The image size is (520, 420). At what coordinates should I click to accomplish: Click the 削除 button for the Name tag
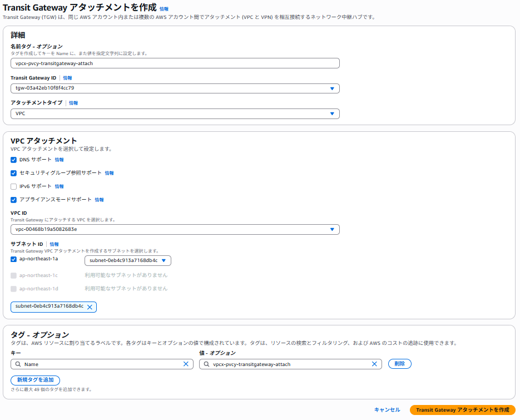click(x=400, y=364)
